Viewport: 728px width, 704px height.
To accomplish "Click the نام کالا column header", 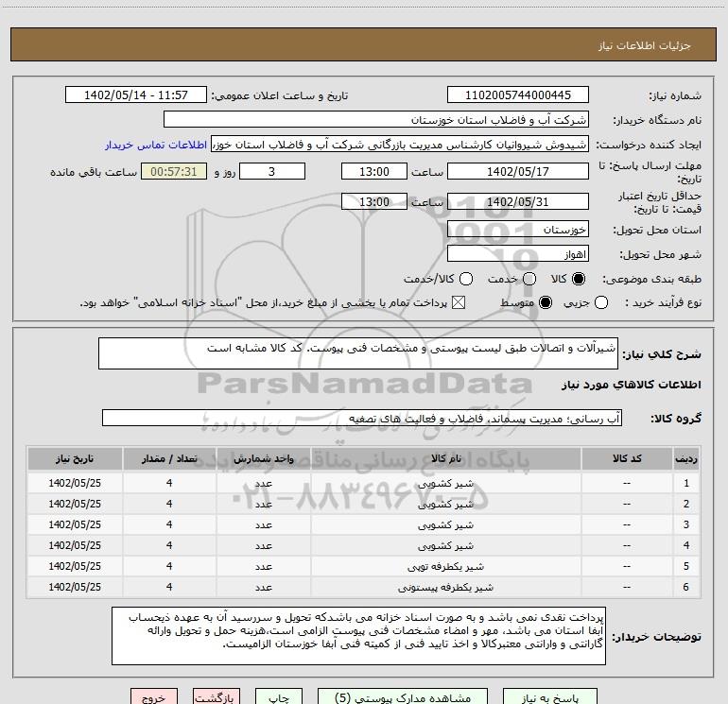I will tap(445, 459).
